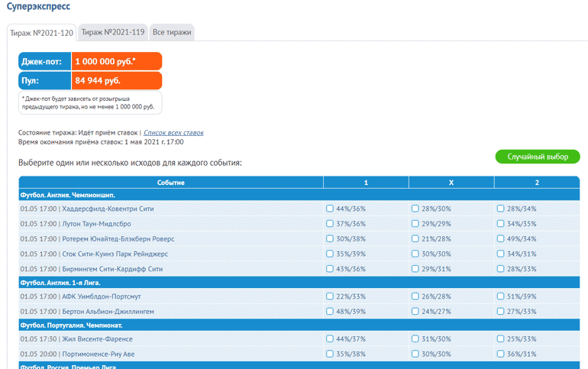588x369 pixels.
Task: Tick outcome 2 for АФК Уимблдон-Портсмут
Action: [x=501, y=296]
